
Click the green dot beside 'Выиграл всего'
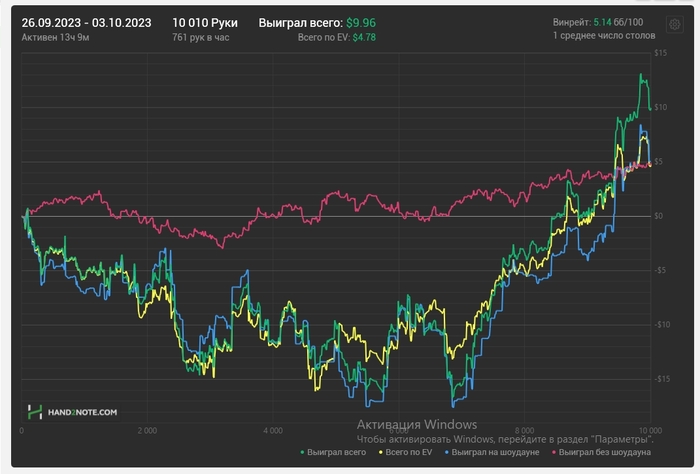click(302, 453)
